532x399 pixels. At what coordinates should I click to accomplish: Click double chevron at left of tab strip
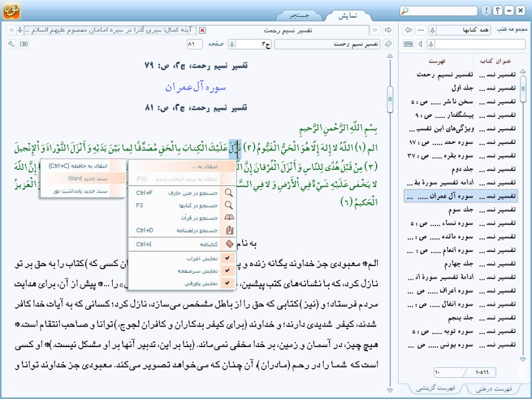(x=11, y=30)
